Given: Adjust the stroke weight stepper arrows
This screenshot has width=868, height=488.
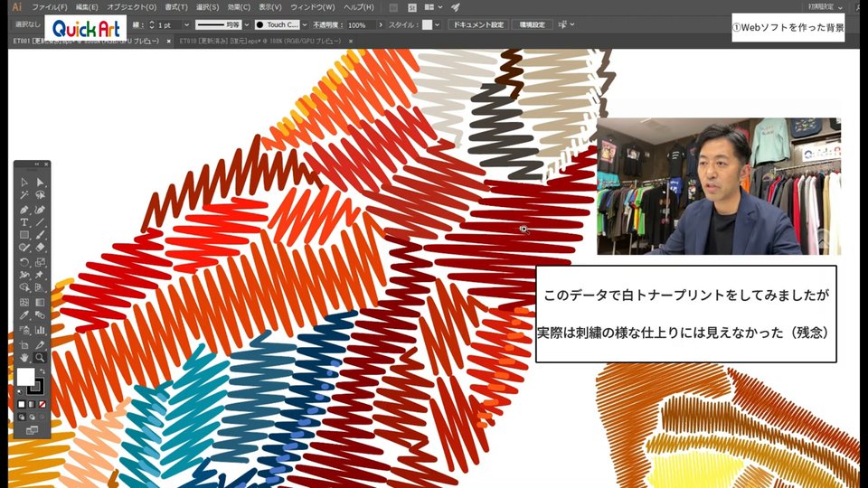Looking at the screenshot, I should (152, 25).
